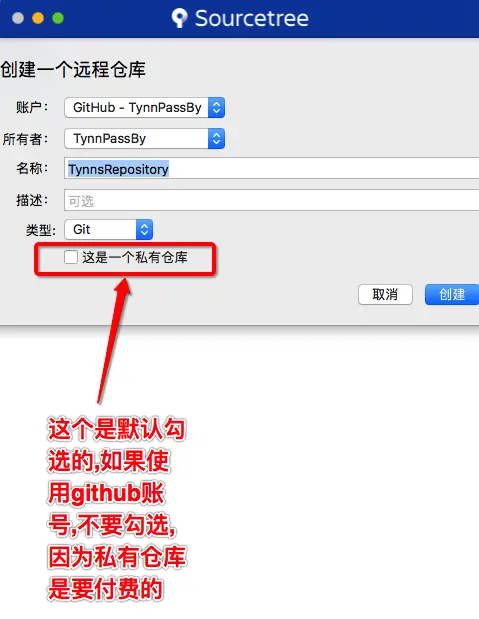Viewport: 479px width, 619px height.
Task: Click the Sourcetree window title text
Action: click(252, 19)
